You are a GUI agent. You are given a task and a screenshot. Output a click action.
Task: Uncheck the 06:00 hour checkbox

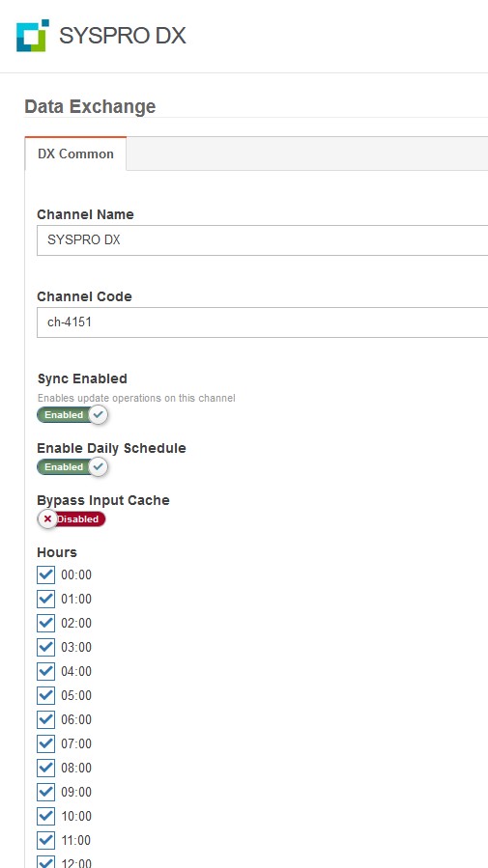pyautogui.click(x=46, y=719)
